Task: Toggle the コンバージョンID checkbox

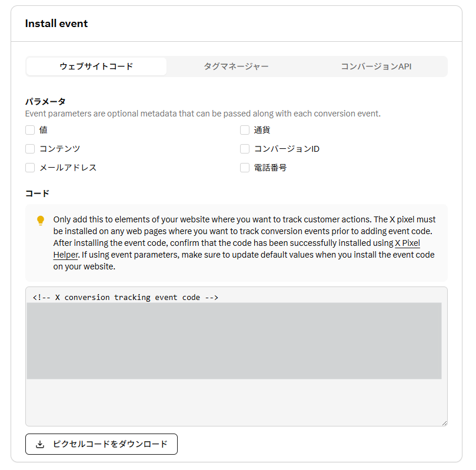Action: pos(245,149)
